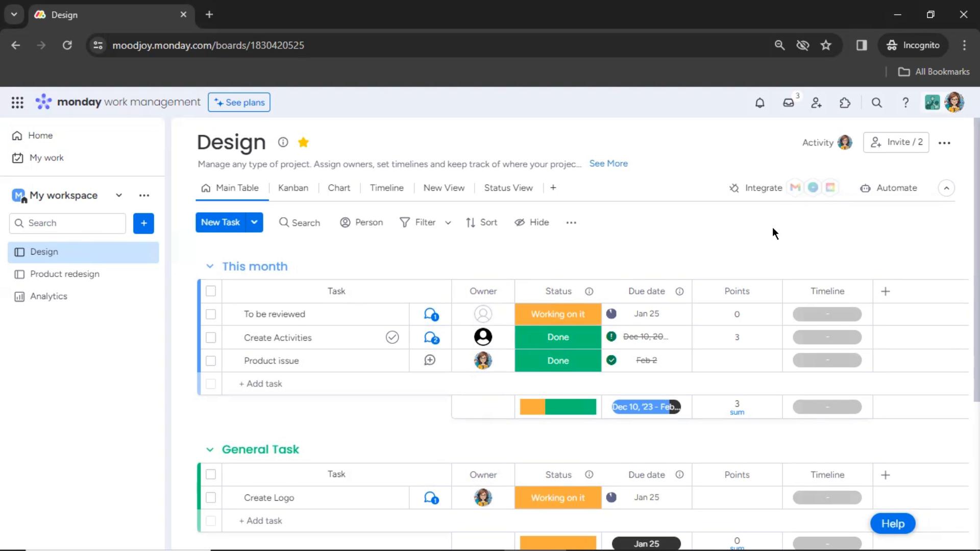
Task: Toggle the checkbox for To be reviewed task
Action: point(211,314)
